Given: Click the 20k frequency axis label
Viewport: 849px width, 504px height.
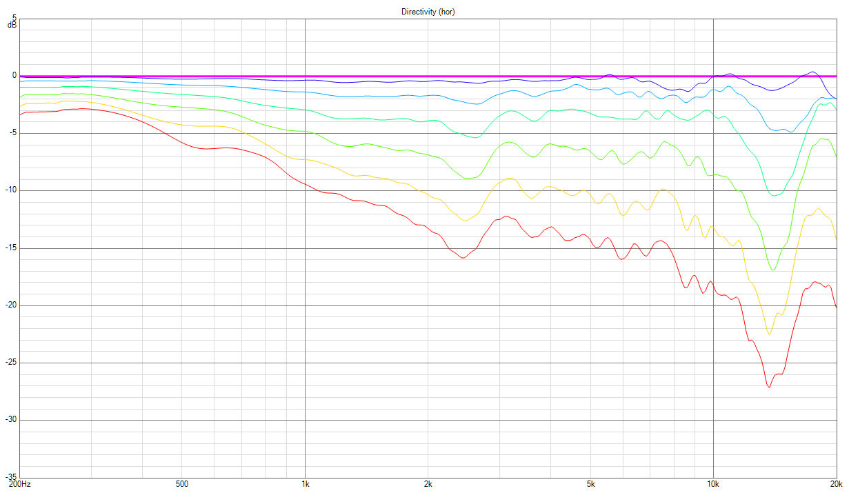Looking at the screenshot, I should pyautogui.click(x=835, y=484).
